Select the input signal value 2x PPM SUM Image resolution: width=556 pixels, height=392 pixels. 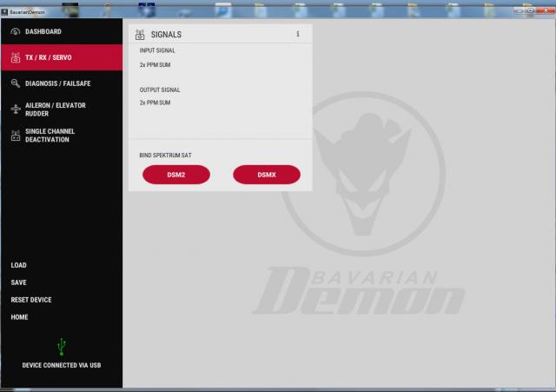pos(155,65)
